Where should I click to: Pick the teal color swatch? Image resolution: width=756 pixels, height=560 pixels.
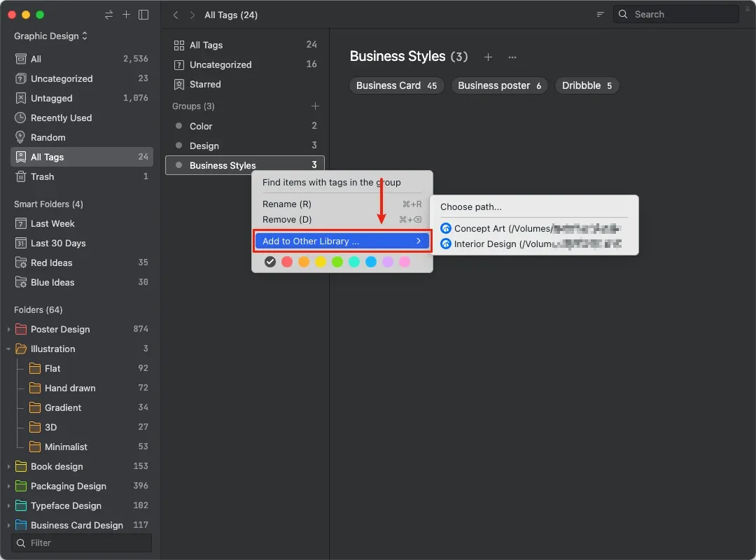[x=354, y=262]
